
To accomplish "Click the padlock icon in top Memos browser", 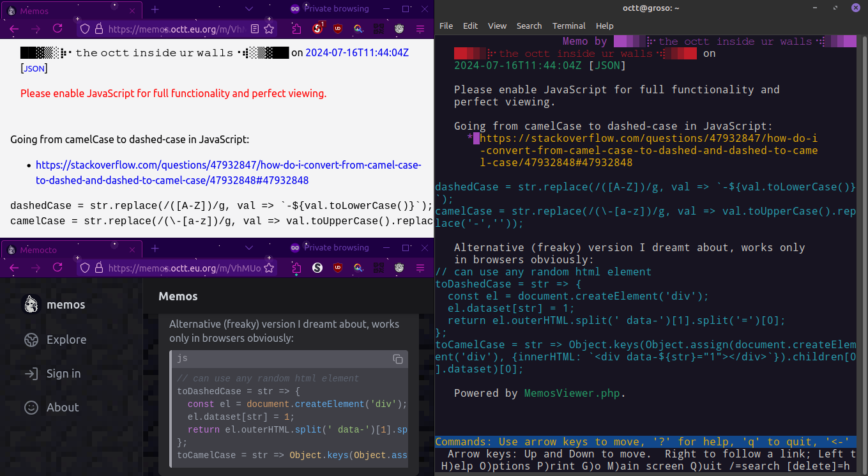I will [98, 29].
